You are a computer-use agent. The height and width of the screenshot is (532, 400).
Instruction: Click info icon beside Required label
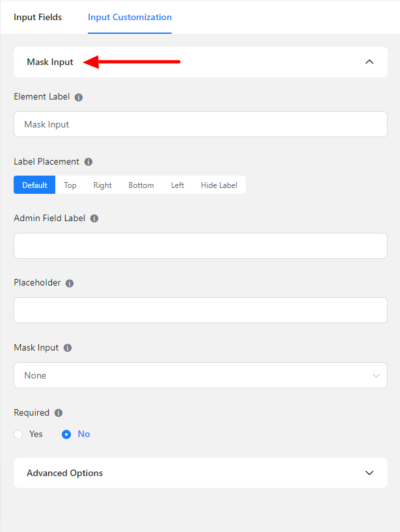[x=59, y=413]
